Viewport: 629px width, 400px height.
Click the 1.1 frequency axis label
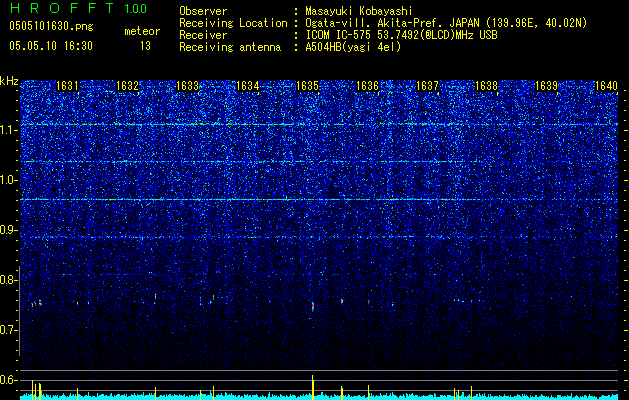pos(9,130)
